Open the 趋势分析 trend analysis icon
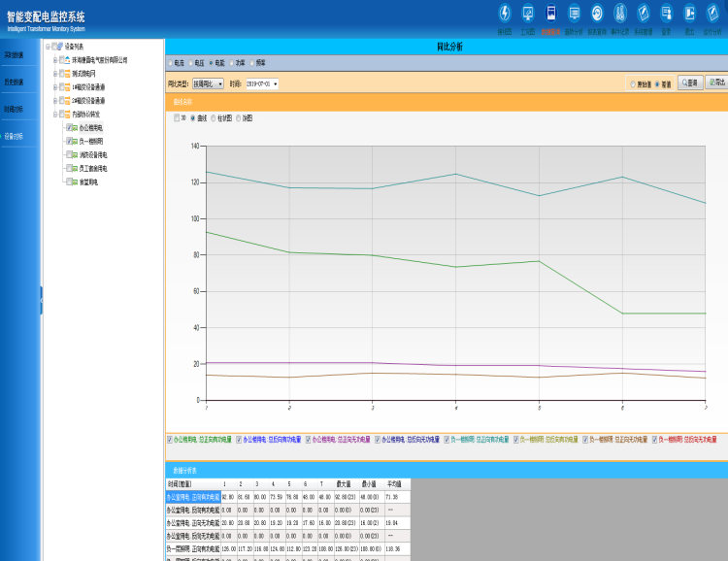Screen dimensions: 728x561 click(575, 14)
